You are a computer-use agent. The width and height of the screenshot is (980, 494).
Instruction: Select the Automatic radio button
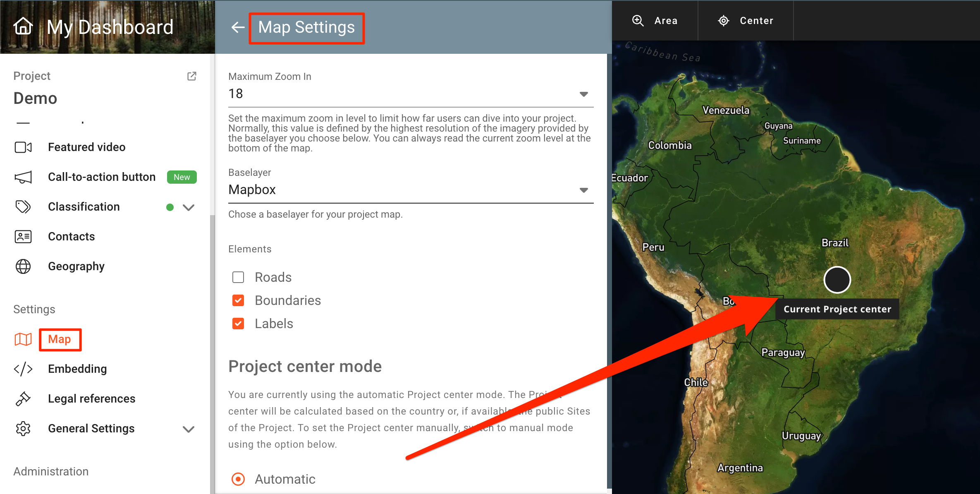(238, 479)
